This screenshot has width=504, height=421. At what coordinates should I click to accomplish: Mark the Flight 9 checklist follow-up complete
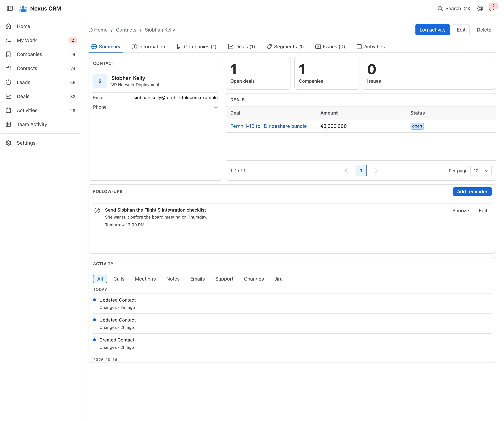click(x=97, y=210)
